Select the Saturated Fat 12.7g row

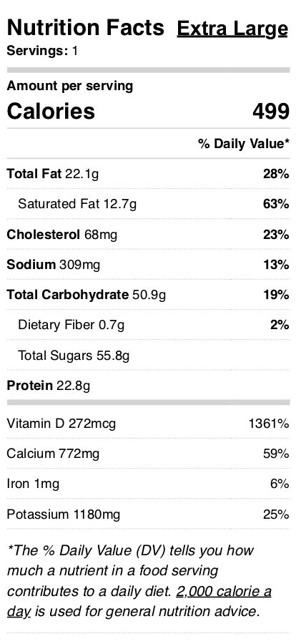(x=148, y=204)
